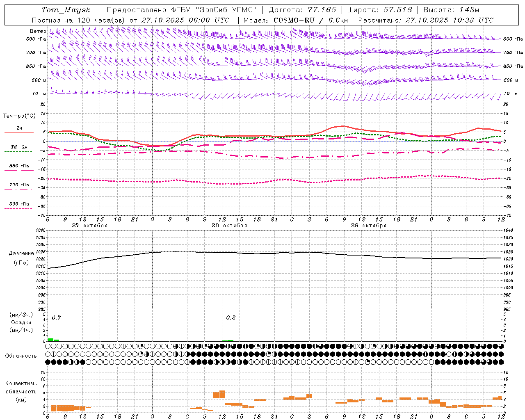Select the forecast start time 27.10.2025 06:00 UTC
The width and height of the screenshot is (525, 420).
(x=185, y=20)
